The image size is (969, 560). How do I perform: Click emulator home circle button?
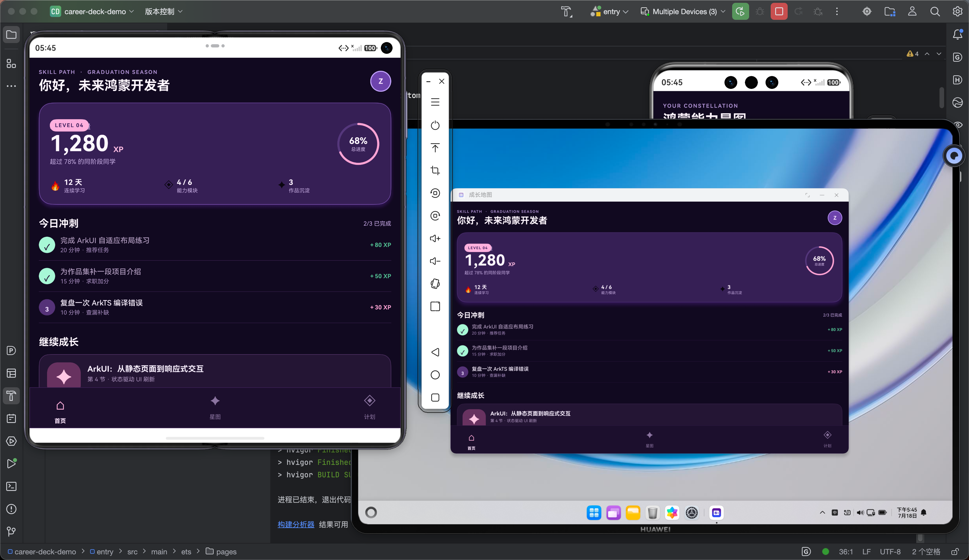pos(435,375)
